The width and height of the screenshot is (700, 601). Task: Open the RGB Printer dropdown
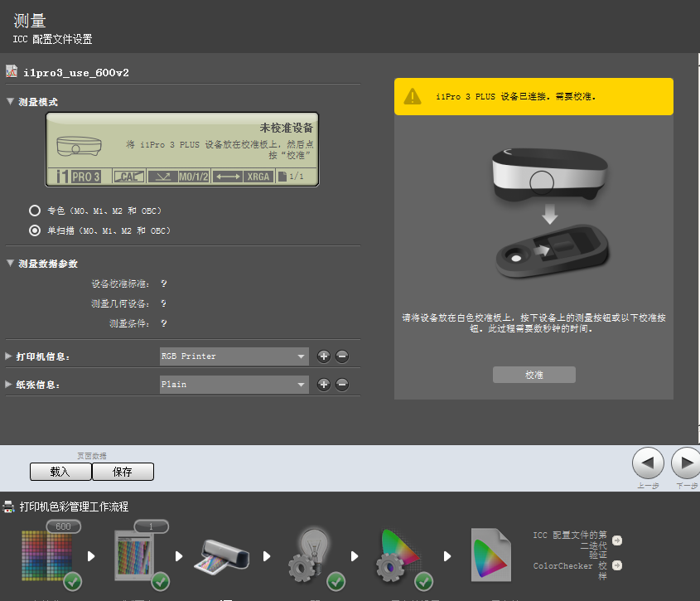(234, 356)
